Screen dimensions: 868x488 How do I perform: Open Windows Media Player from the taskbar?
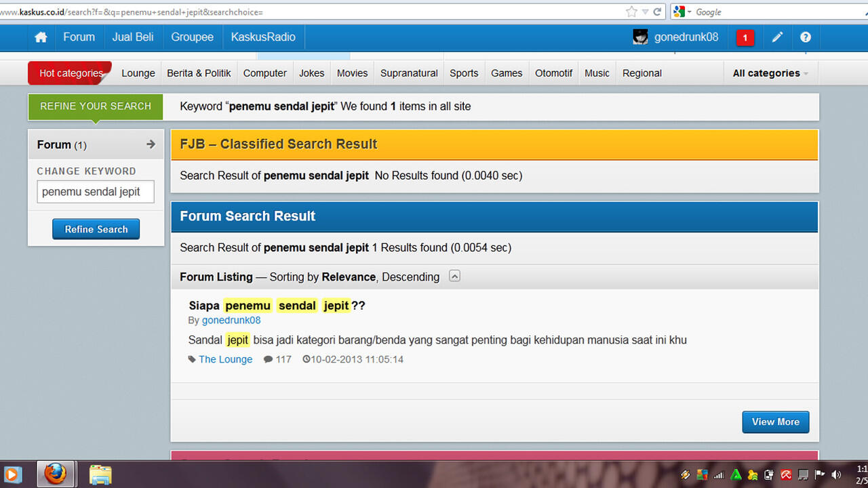coord(12,474)
